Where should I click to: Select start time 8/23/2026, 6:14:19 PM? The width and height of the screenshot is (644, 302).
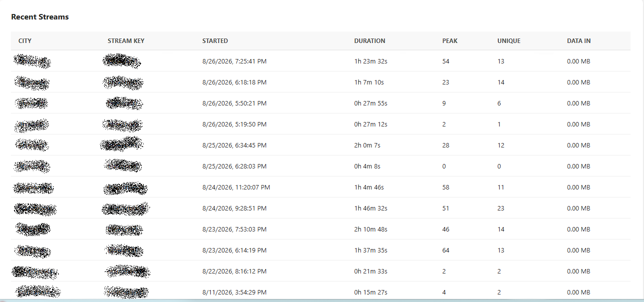pos(234,250)
